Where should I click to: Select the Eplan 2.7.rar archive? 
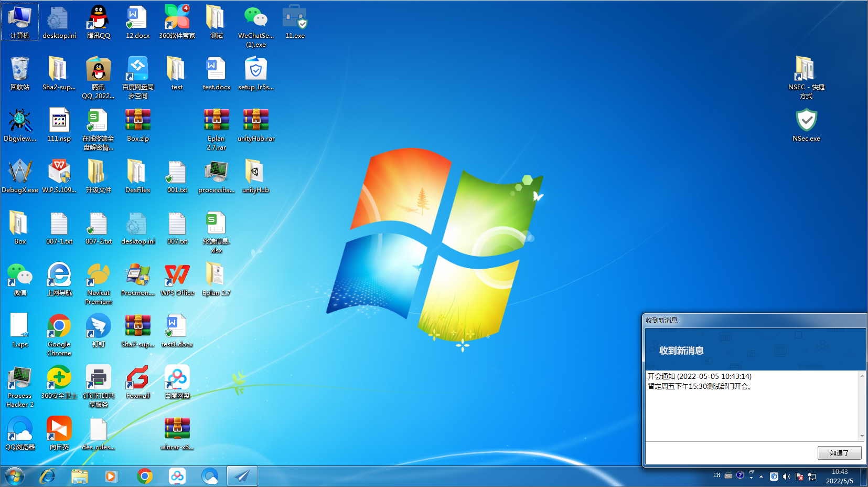coord(216,129)
